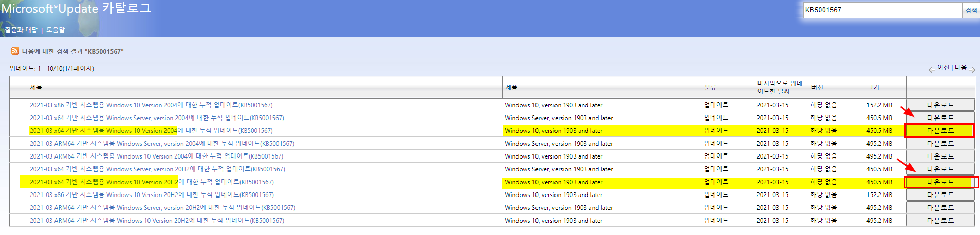Download x86 Windows 10 Version 2004 update

(x=940, y=105)
